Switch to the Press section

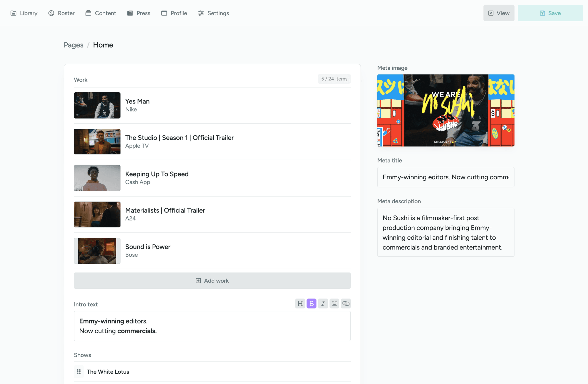[x=139, y=13]
